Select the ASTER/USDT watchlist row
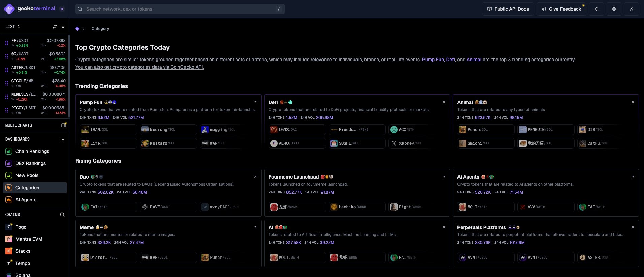Image resolution: width=644 pixels, height=277 pixels. [35, 70]
